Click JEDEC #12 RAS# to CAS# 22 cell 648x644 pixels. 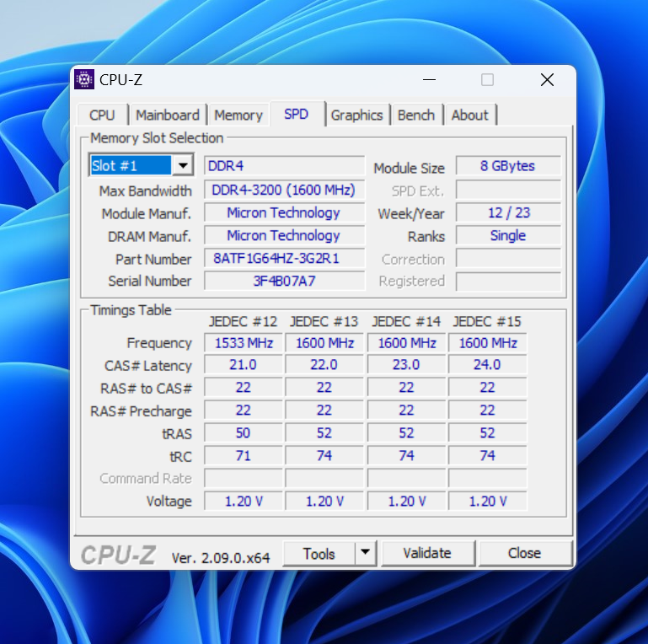(244, 388)
